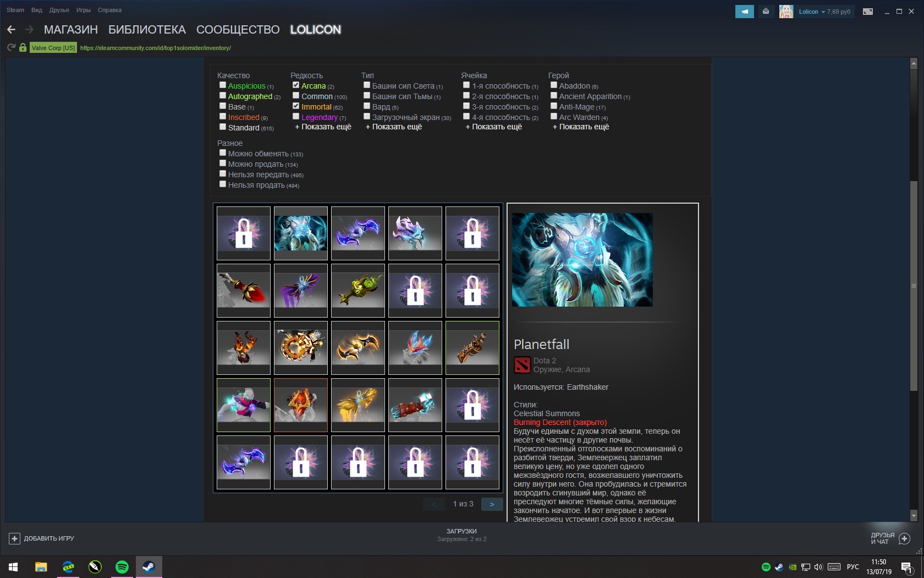Open the Вид menu
Viewport: 924px width, 578px height.
point(37,10)
